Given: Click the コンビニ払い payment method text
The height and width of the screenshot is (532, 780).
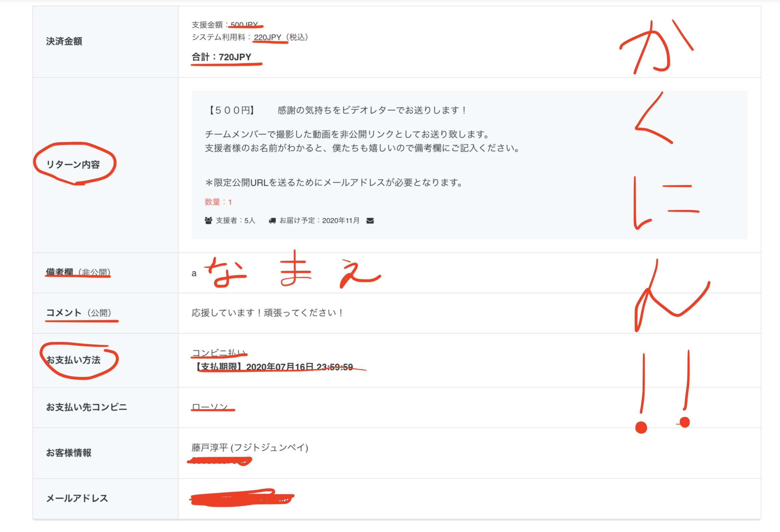Looking at the screenshot, I should tap(218, 352).
